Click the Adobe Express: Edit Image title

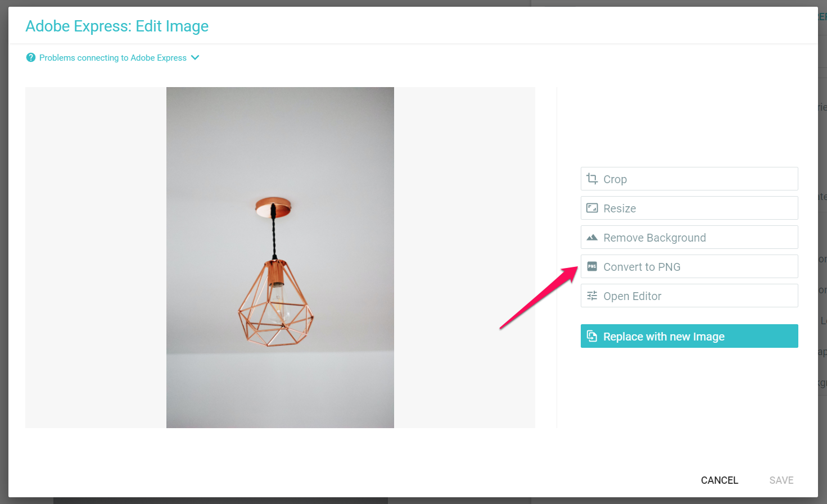(x=117, y=26)
